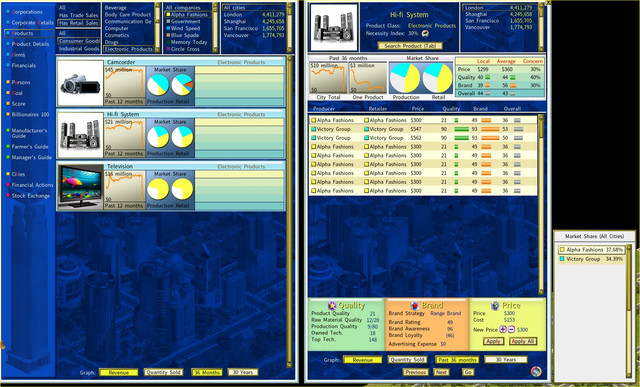Select All companies filter
Viewport: 640px width, 387px height.
pos(183,8)
